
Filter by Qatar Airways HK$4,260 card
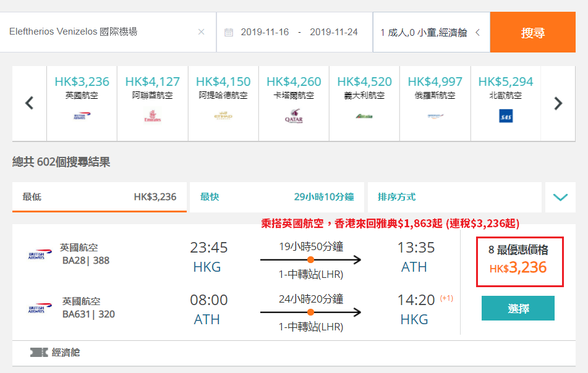[x=294, y=103]
